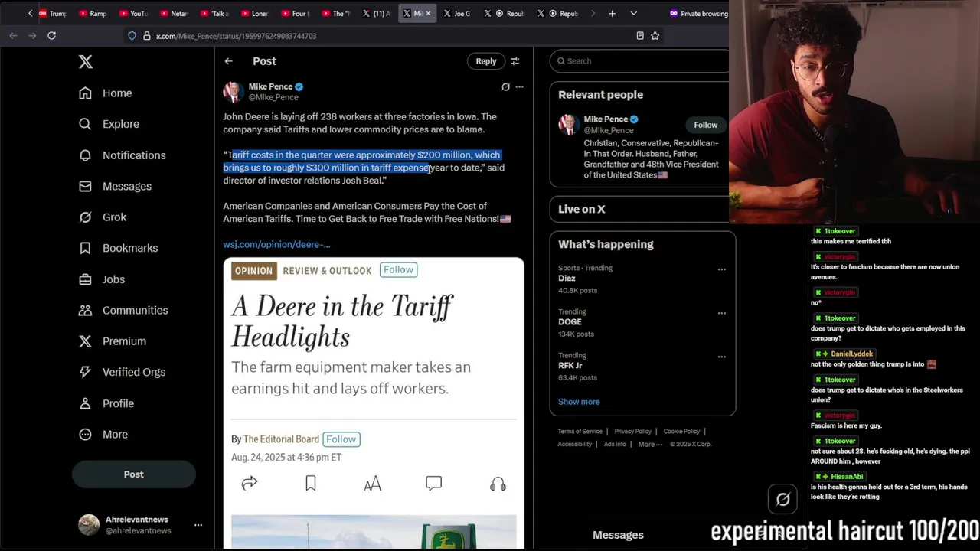
Task: Switch to the (11) X notifications tab
Action: [376, 13]
